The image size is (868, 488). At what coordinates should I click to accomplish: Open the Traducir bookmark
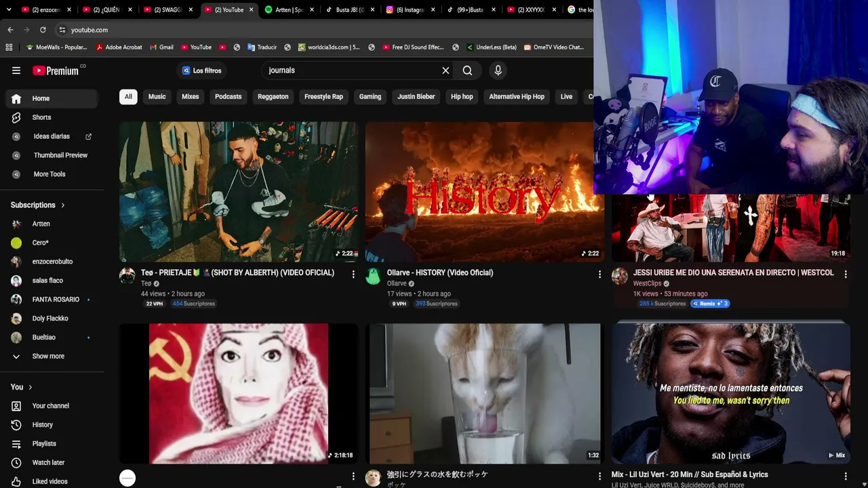(x=262, y=47)
